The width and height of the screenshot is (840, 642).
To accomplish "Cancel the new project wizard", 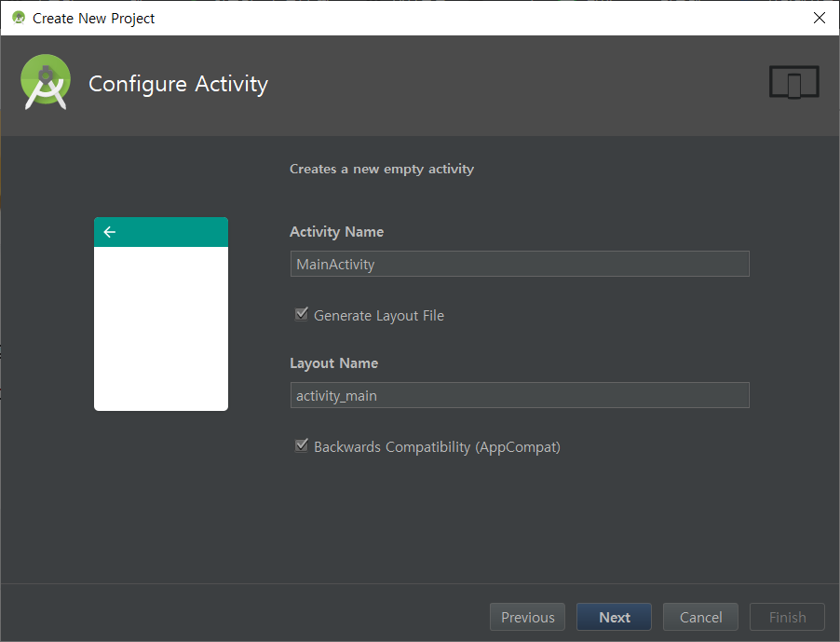I will click(700, 617).
